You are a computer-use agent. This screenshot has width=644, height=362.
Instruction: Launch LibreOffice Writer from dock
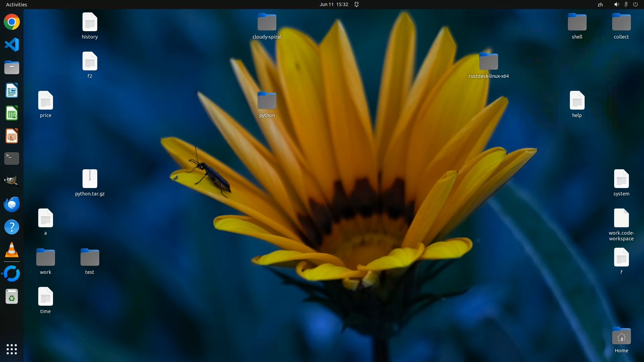(x=12, y=90)
